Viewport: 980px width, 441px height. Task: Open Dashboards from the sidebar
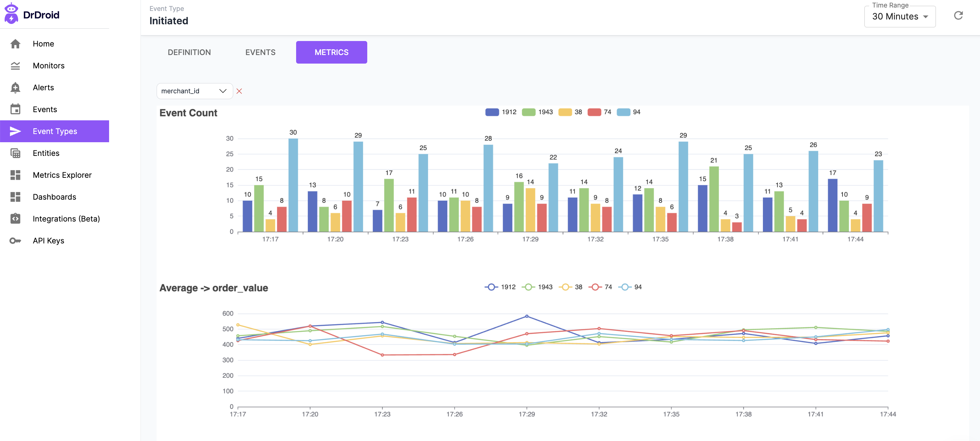click(54, 197)
